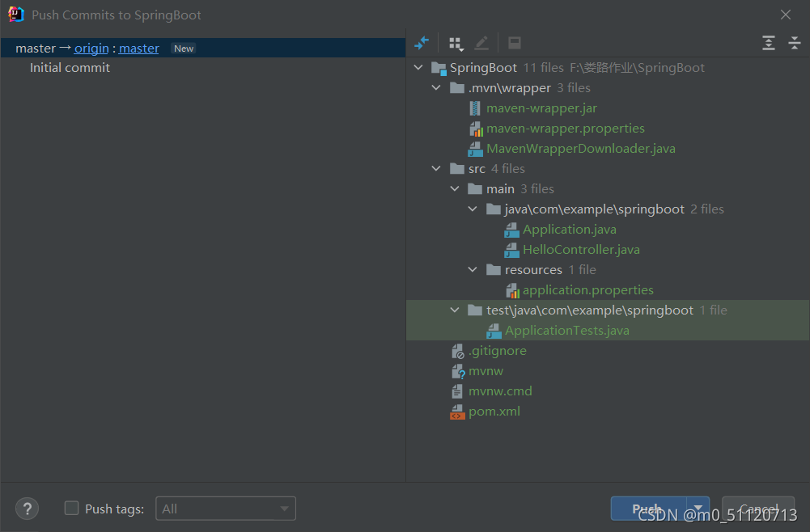The width and height of the screenshot is (810, 532).
Task: Click the application.properties file icon
Action: click(x=512, y=290)
